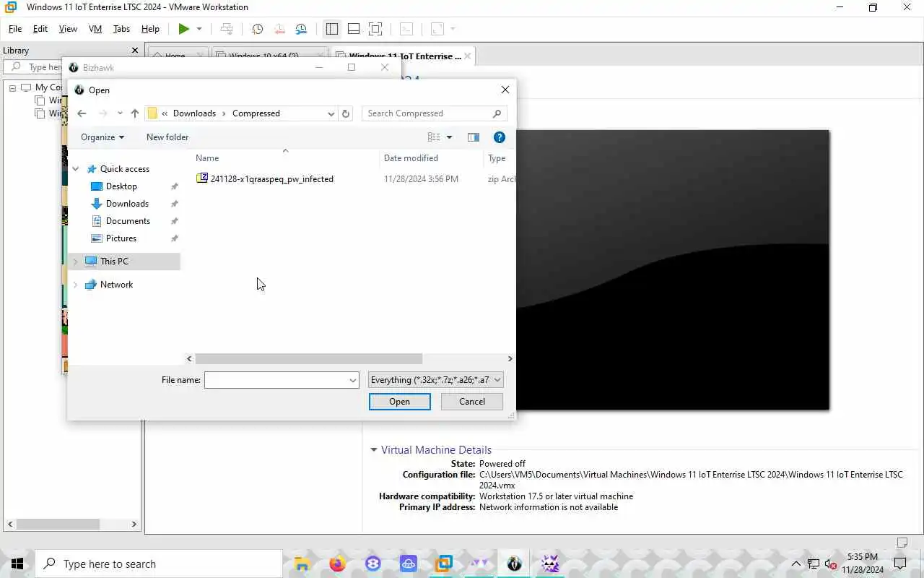The height and width of the screenshot is (578, 924).
Task: Close the Library panel
Action: (x=134, y=51)
